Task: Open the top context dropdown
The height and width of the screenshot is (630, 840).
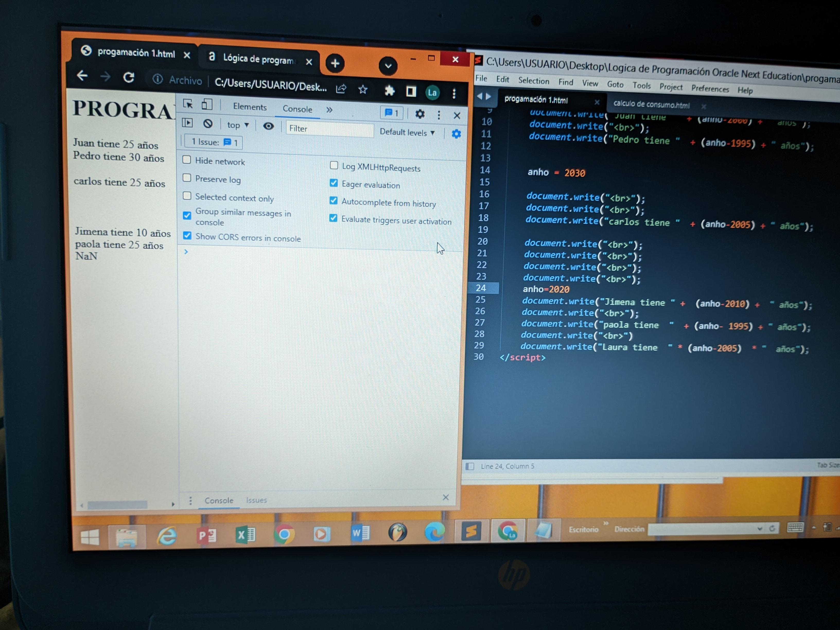Action: 238,125
